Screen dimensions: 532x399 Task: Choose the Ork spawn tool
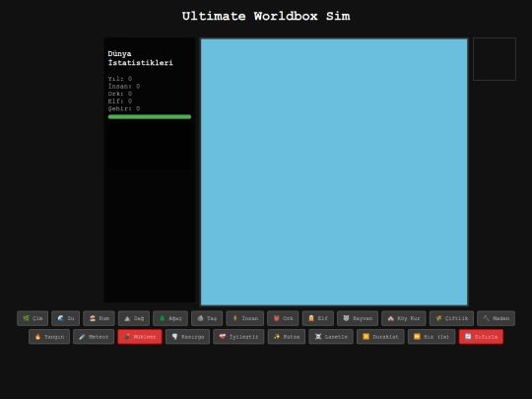click(283, 318)
